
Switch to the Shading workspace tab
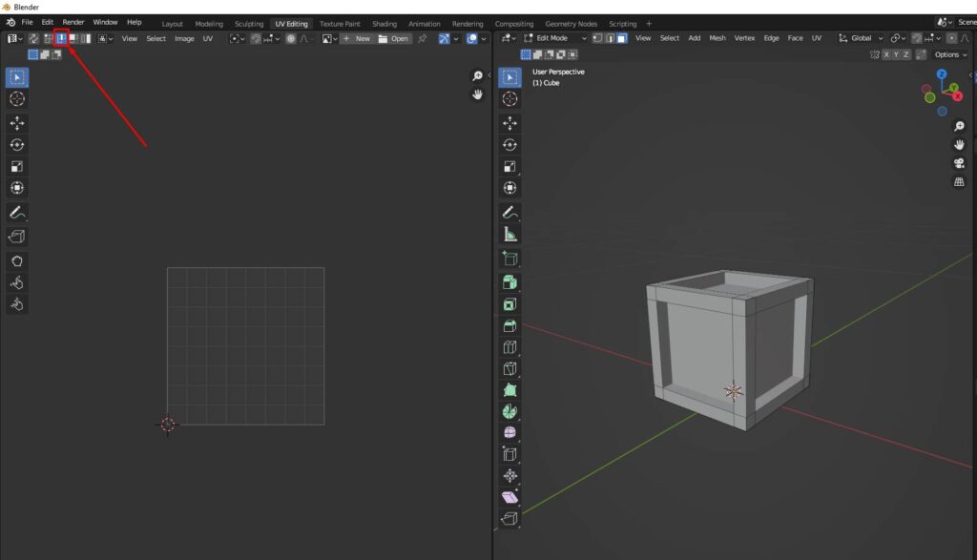[x=385, y=24]
